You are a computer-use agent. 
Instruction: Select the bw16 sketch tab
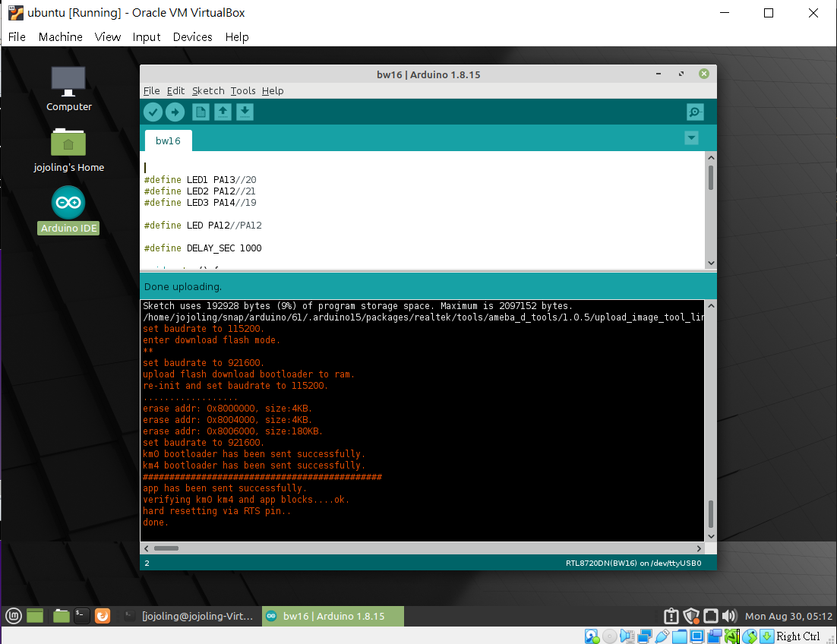point(168,140)
